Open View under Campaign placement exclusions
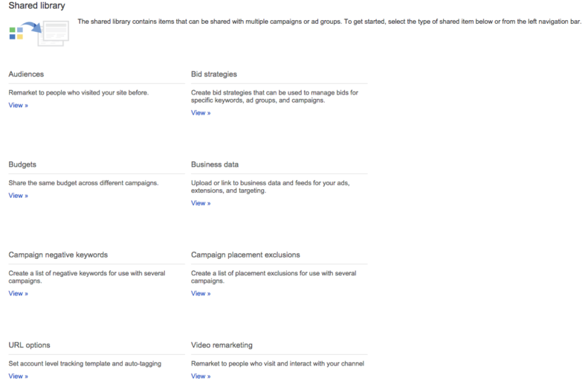 point(201,293)
